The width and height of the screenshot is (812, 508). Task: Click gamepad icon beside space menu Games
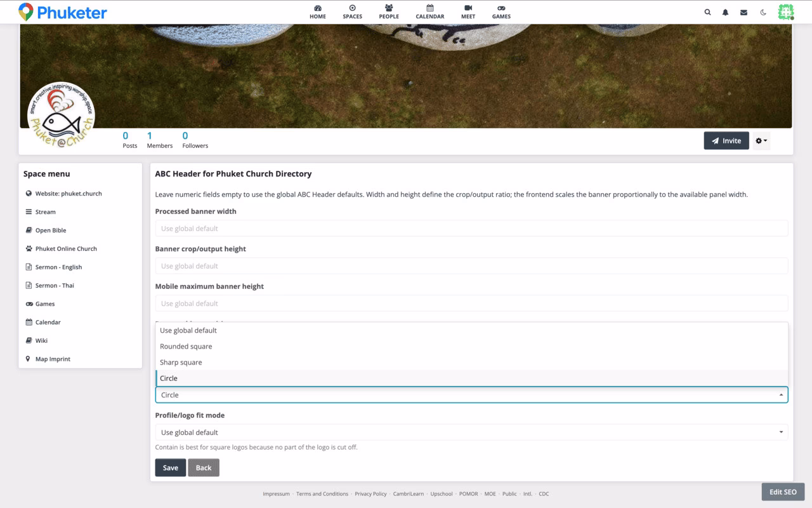point(29,304)
